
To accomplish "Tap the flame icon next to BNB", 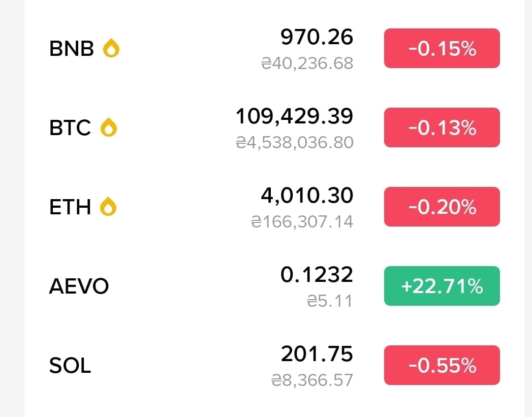I will point(111,48).
